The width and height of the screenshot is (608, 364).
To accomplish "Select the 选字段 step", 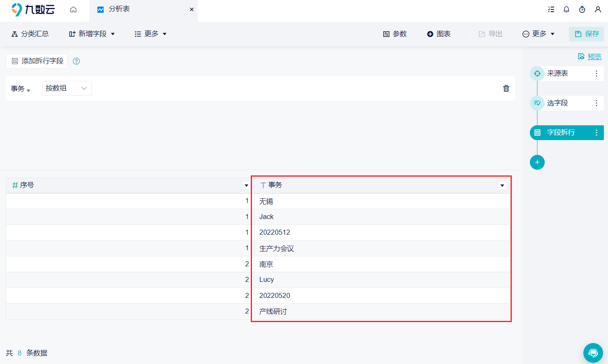I will point(566,103).
